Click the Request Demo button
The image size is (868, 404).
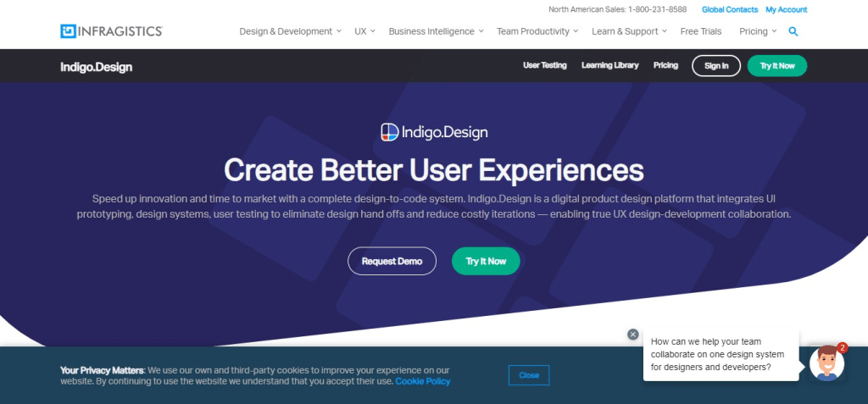[392, 261]
